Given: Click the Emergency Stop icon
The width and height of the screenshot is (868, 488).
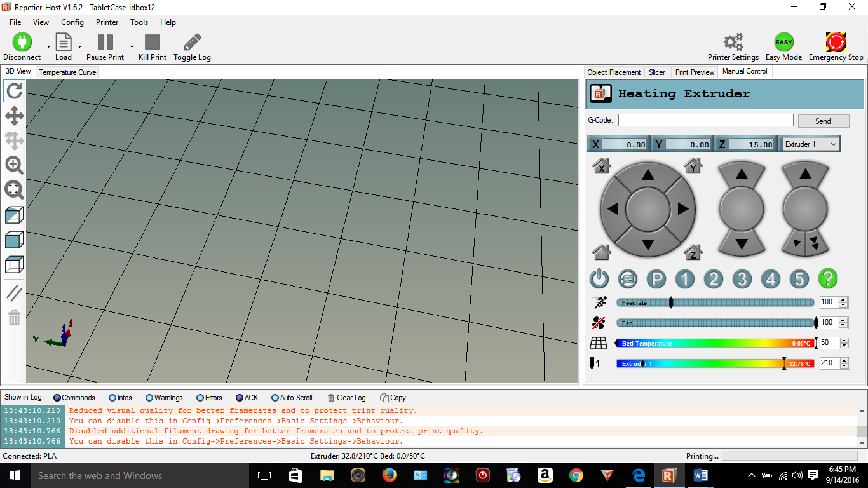Looking at the screenshot, I should tap(836, 42).
